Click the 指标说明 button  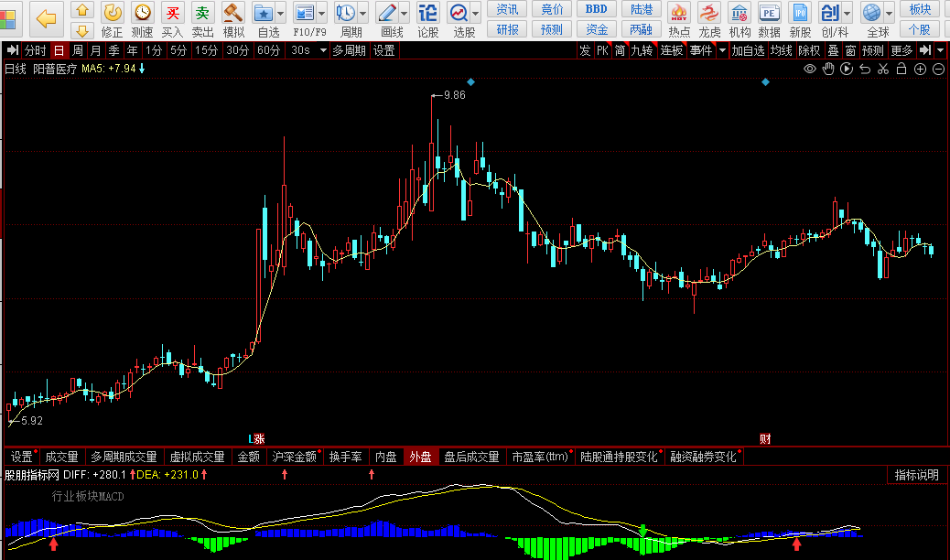click(917, 475)
